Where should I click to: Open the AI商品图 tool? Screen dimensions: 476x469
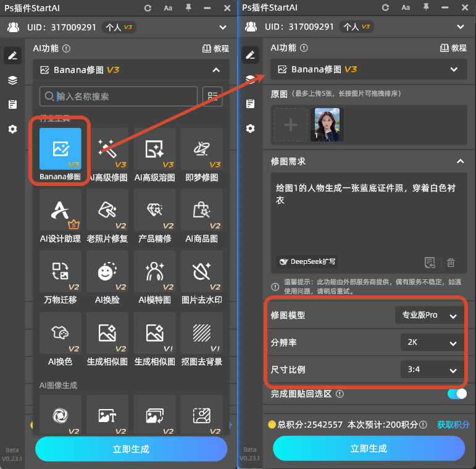pyautogui.click(x=201, y=210)
